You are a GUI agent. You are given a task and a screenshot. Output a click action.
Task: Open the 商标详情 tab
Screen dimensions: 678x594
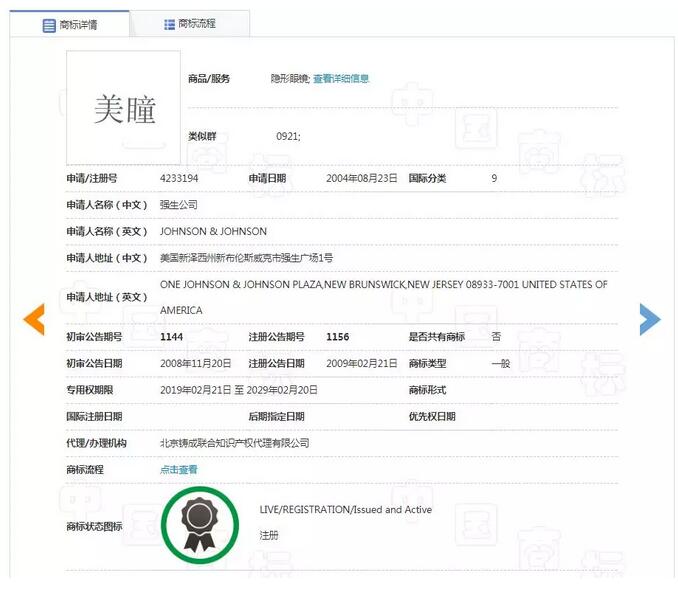pos(70,24)
